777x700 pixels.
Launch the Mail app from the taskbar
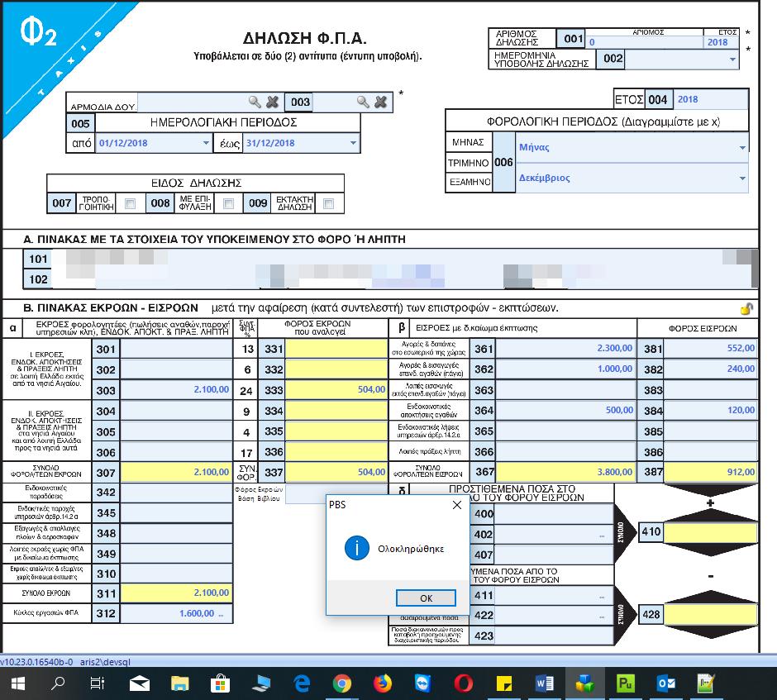coord(139,684)
